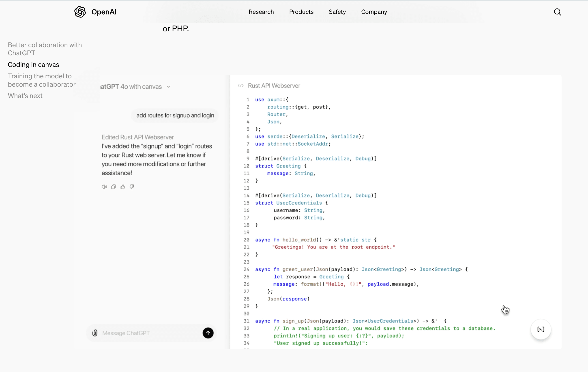Image resolution: width=588 pixels, height=372 pixels.
Task: Open the Research menu
Action: [261, 12]
